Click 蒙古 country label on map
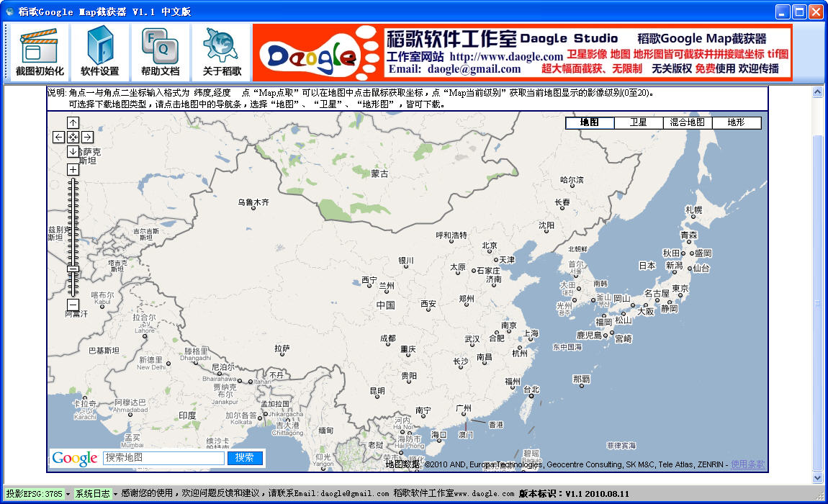Image resolution: width=828 pixels, height=504 pixels. point(379,174)
